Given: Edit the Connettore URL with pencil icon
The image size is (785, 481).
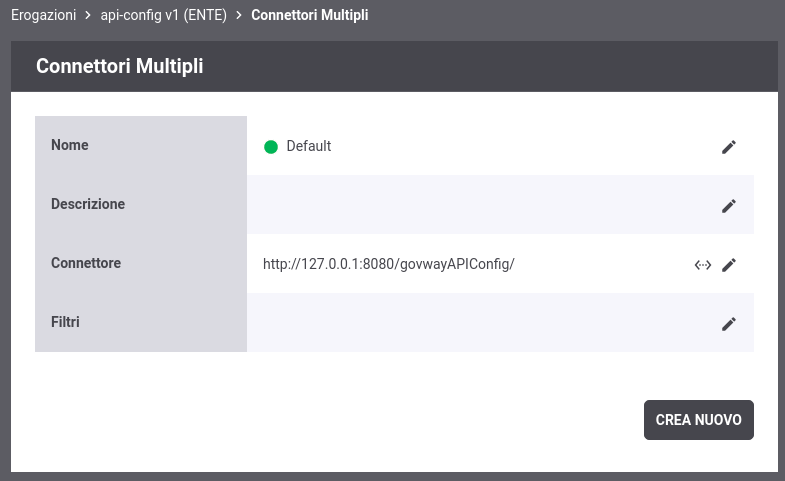Looking at the screenshot, I should [728, 265].
